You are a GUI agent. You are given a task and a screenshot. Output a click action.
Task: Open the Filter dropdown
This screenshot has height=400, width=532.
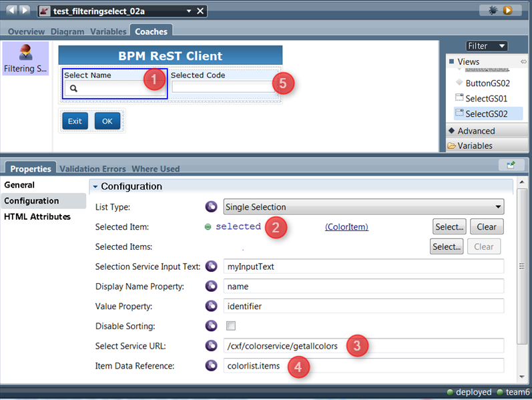point(487,46)
